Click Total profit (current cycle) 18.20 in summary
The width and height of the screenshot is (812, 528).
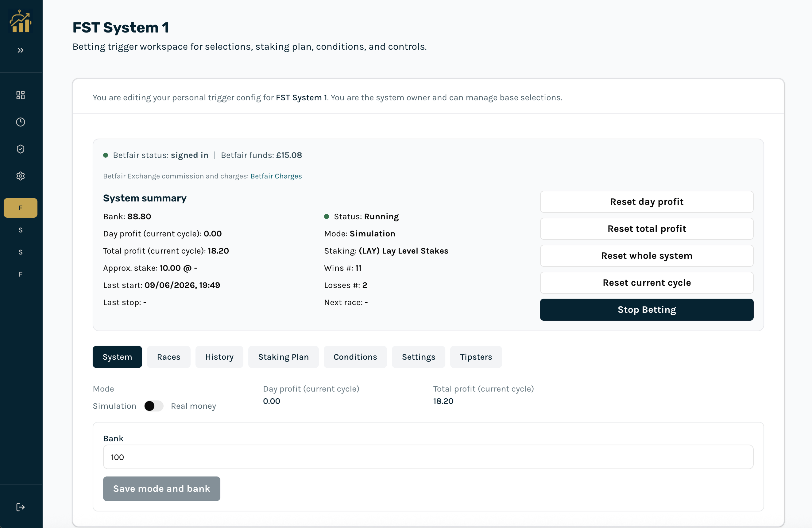point(166,251)
